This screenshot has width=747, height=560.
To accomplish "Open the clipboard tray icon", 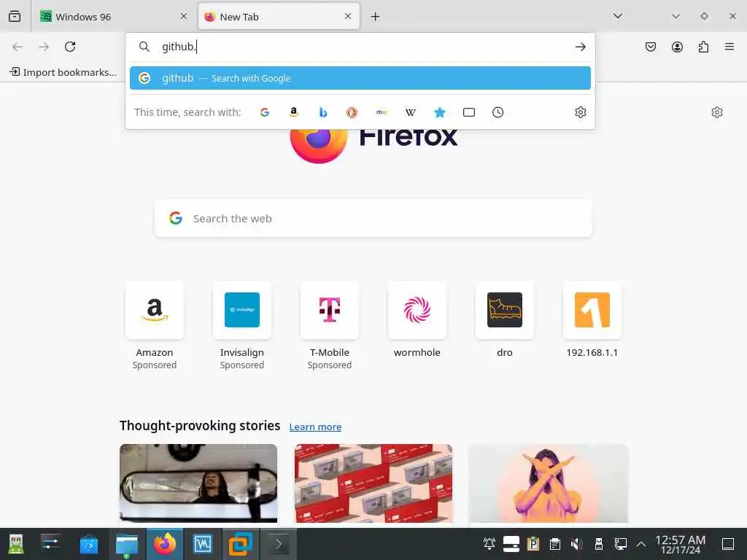I will (554, 544).
